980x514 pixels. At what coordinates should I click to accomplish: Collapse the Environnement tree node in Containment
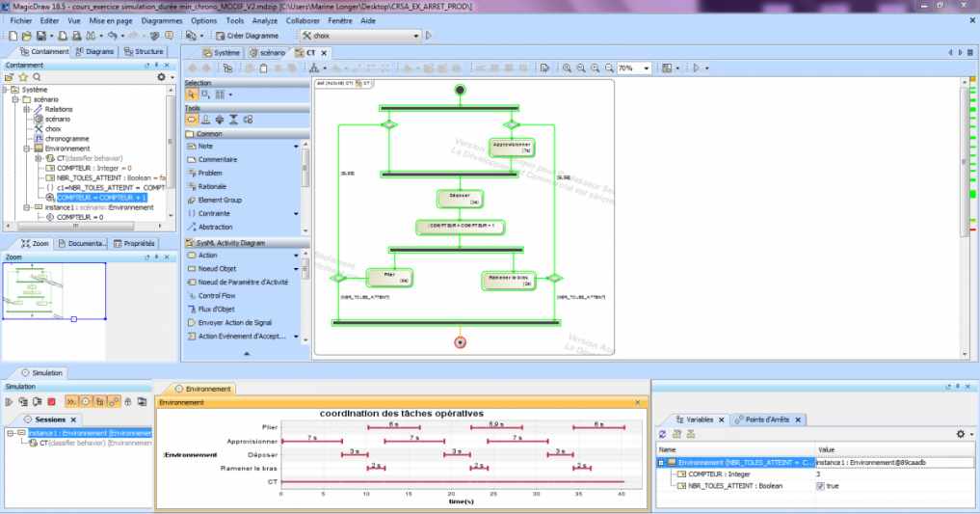[x=27, y=149]
